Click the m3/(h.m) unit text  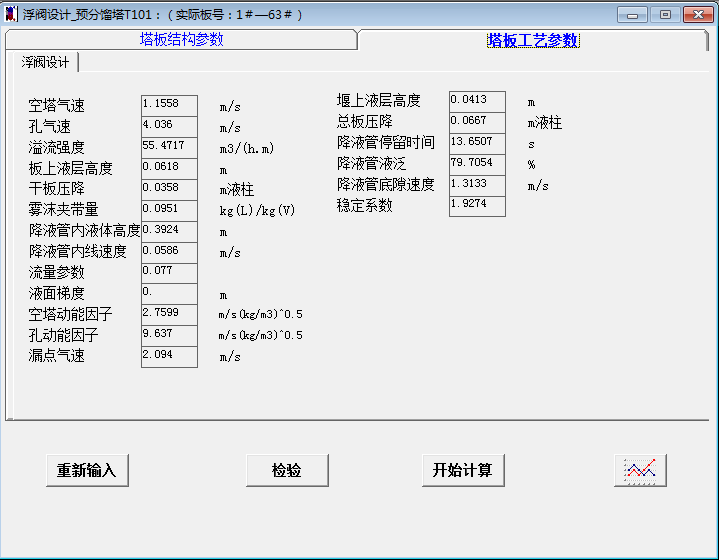click(247, 148)
